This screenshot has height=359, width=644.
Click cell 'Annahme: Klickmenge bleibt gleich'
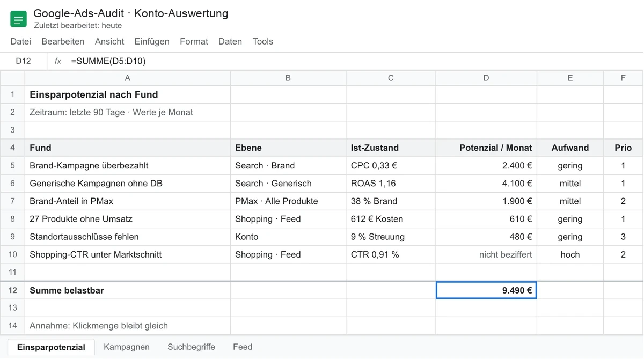click(128, 325)
